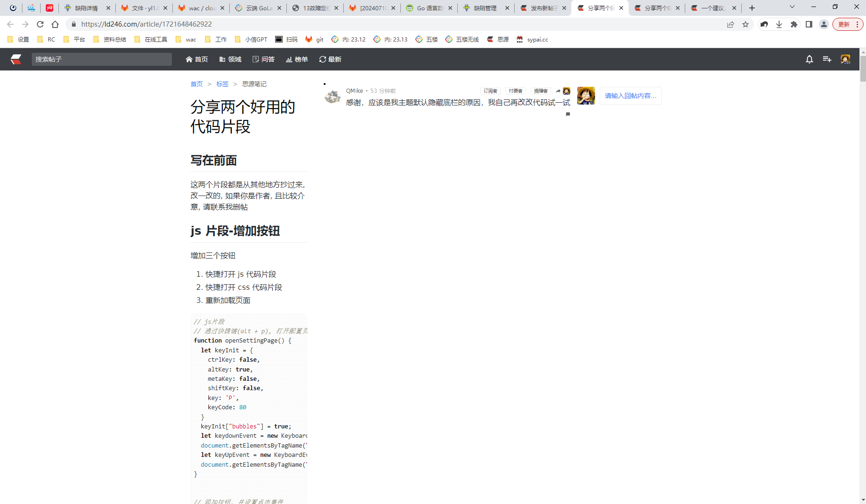Open 榜单 in the site navbar

click(297, 59)
